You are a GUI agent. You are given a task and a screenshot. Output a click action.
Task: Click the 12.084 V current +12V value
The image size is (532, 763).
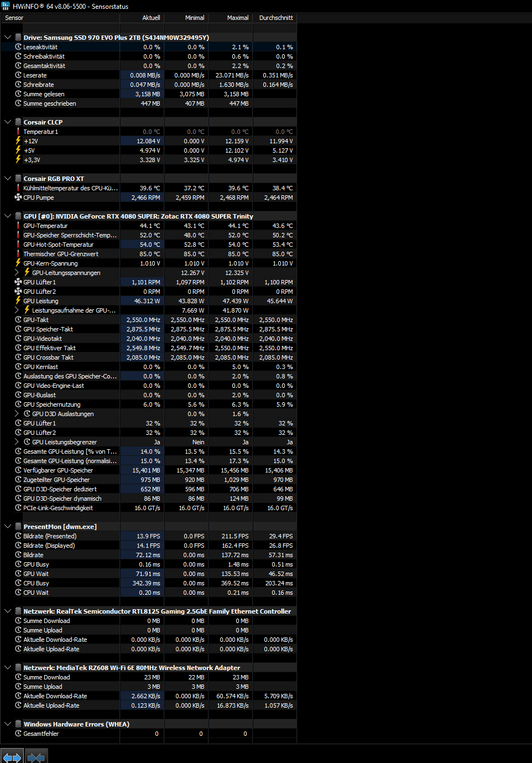149,141
